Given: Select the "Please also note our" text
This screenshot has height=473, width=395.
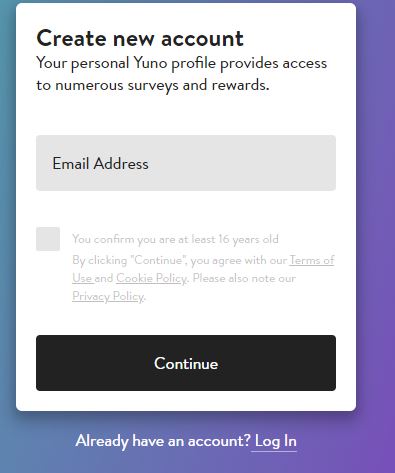Looking at the screenshot, I should pos(244,278).
